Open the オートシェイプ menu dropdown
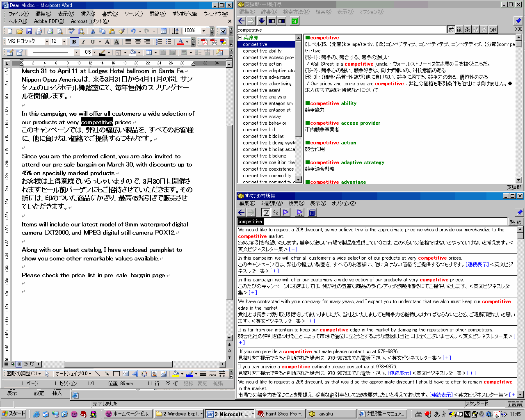Image resolution: width=525 pixels, height=420 pixels. [73, 374]
